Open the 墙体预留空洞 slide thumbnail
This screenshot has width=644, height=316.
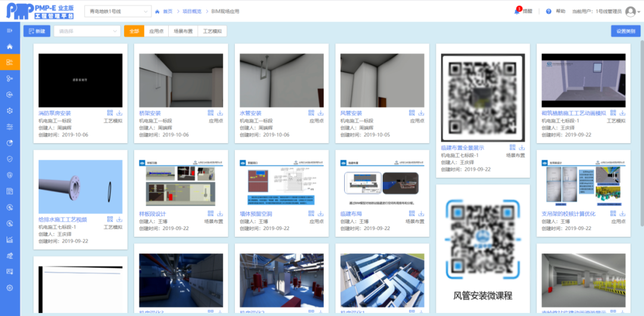click(x=281, y=184)
